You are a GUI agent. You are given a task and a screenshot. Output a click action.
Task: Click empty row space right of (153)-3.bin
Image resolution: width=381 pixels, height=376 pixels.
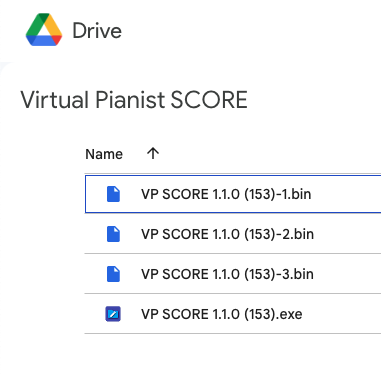(x=348, y=274)
